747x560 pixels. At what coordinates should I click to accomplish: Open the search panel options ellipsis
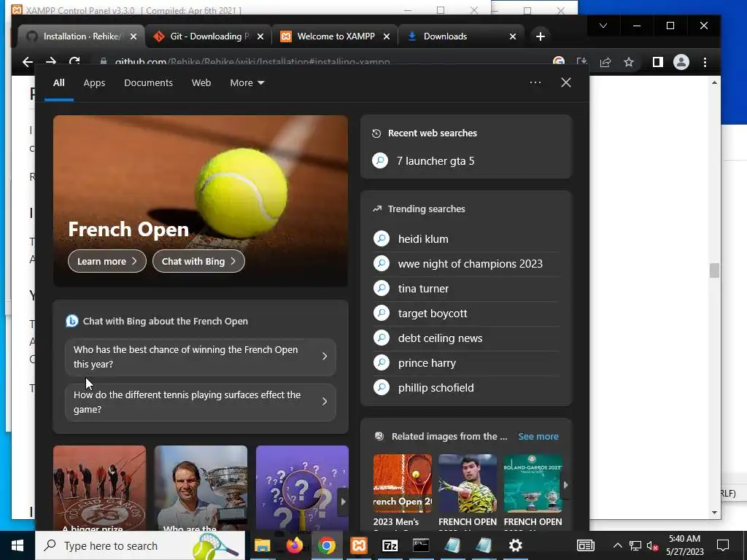(535, 82)
